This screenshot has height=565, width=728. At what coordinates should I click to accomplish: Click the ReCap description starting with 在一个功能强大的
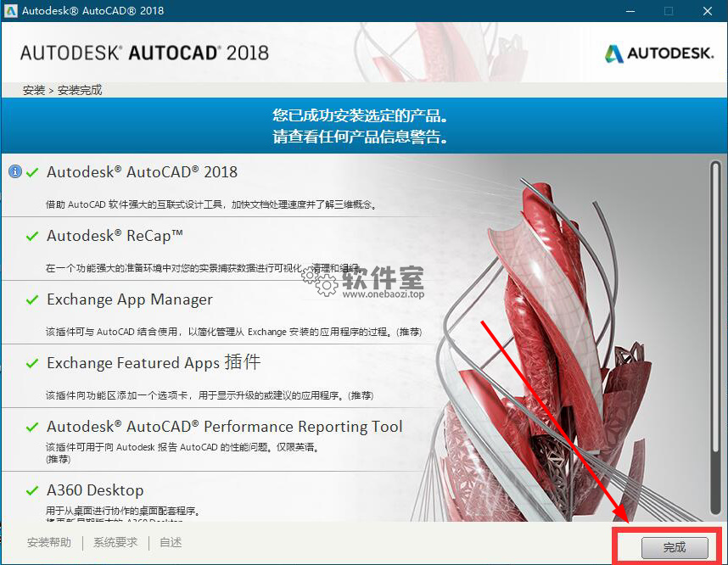[x=204, y=268]
